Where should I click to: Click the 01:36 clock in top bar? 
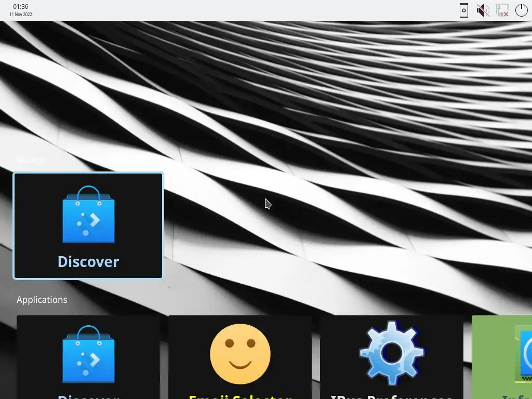(21, 6)
